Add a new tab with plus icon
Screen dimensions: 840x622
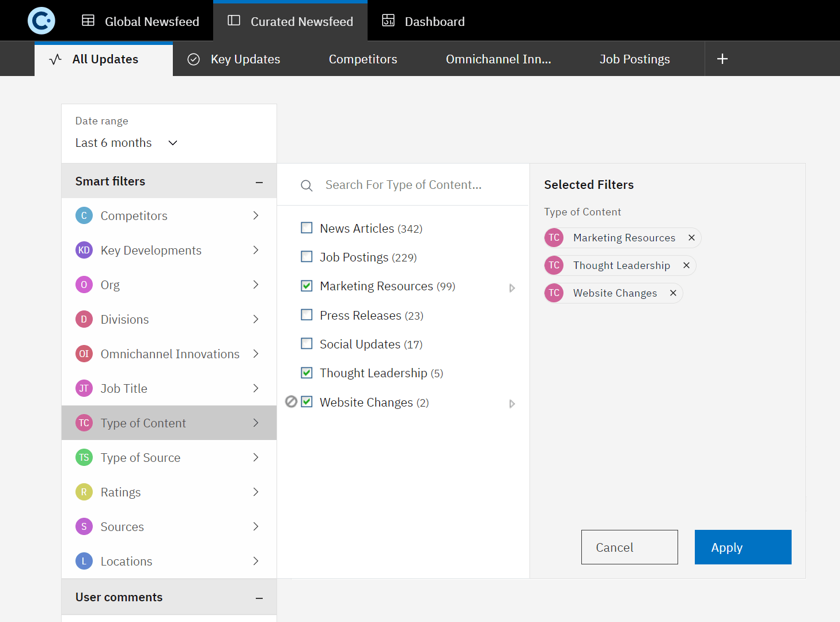(x=722, y=59)
